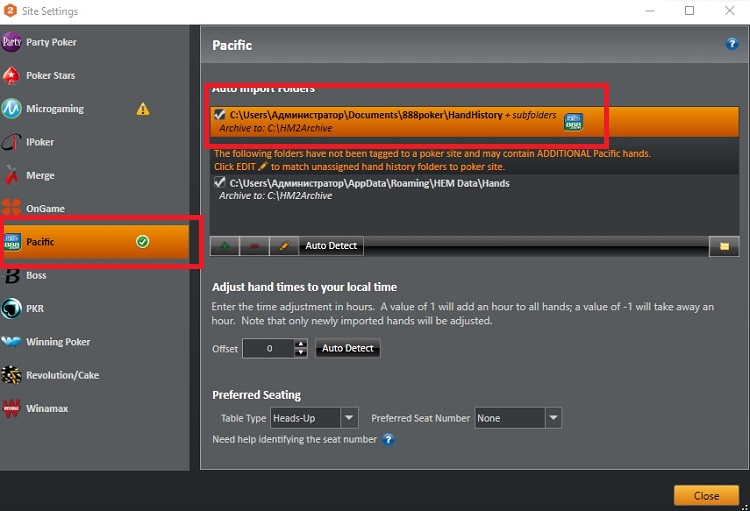Select the Pacific site entry

click(x=95, y=242)
